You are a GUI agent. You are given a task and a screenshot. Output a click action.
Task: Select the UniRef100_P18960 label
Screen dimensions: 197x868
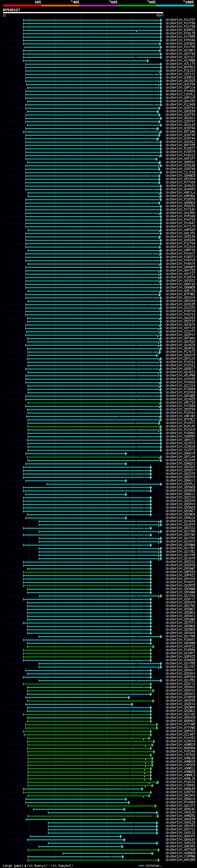click(180, 433)
